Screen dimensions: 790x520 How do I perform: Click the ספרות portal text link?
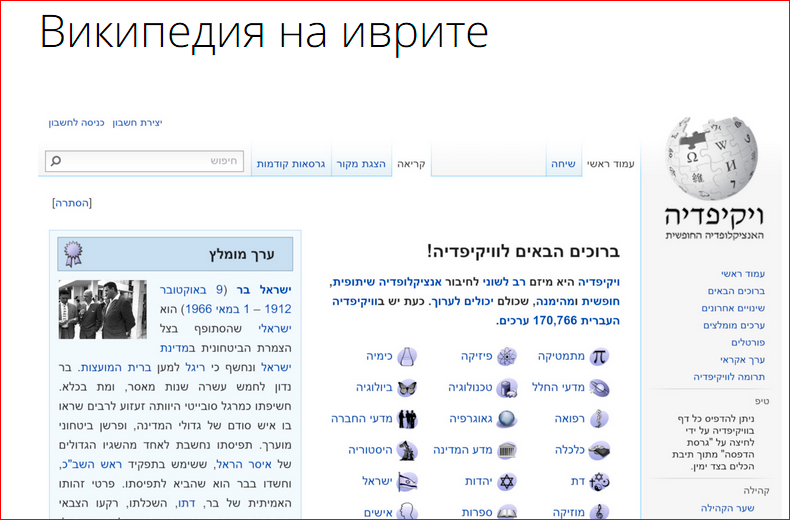tap(477, 512)
